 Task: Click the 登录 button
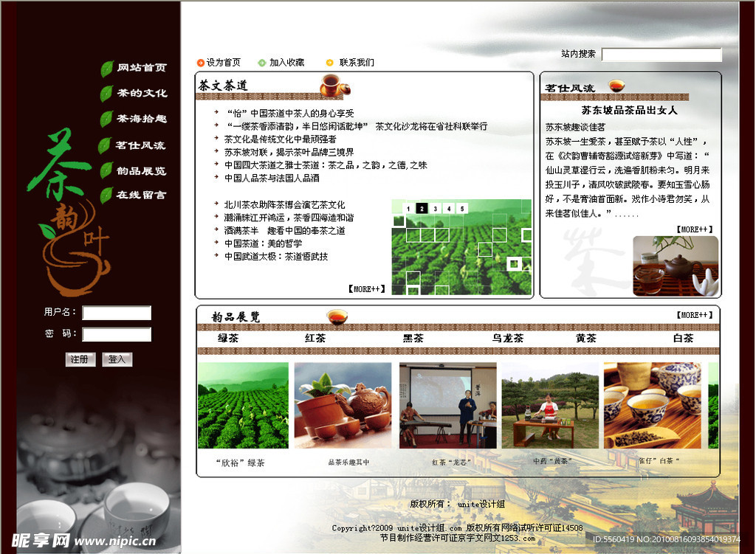click(x=117, y=361)
